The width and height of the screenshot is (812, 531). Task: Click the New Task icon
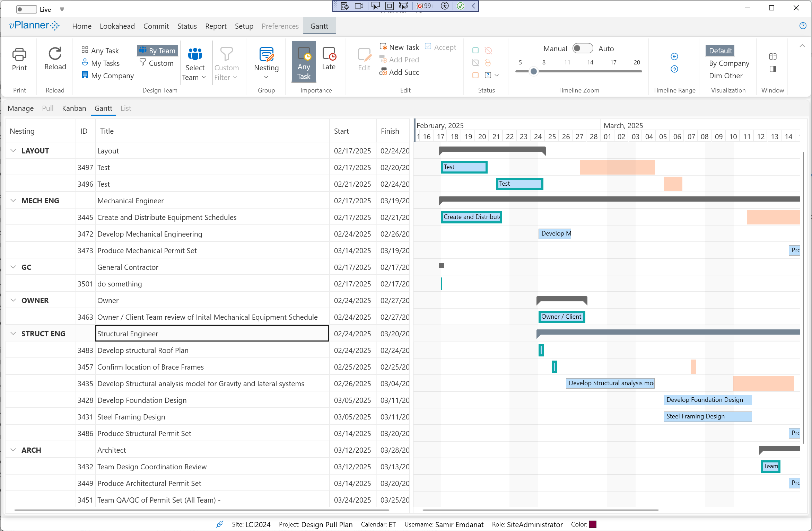[x=383, y=47]
